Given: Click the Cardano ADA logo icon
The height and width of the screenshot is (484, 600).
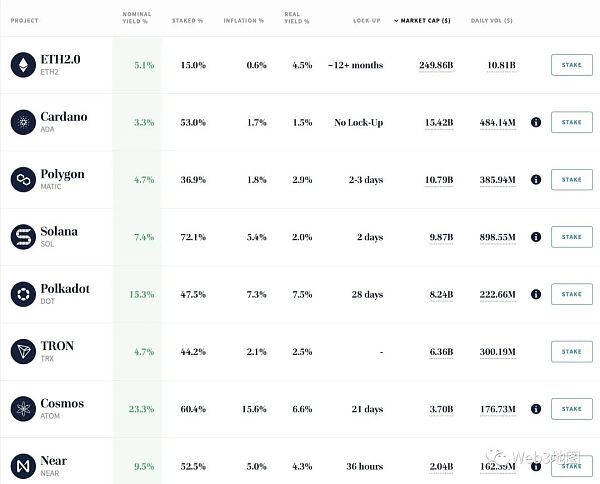Looking at the screenshot, I should tap(21, 122).
